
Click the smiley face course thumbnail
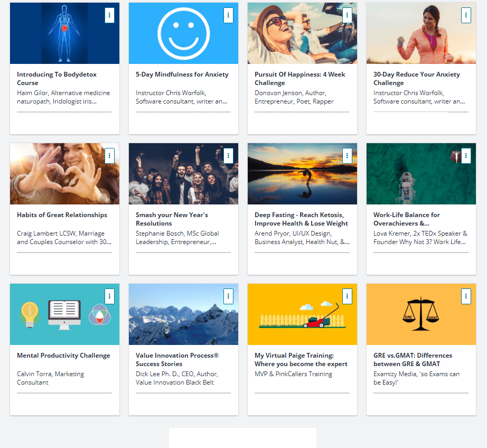[183, 33]
